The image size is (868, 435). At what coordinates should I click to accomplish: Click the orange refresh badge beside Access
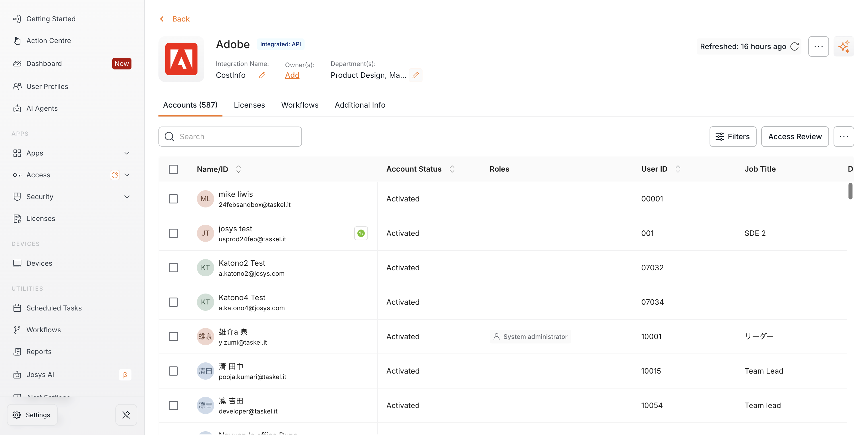tap(115, 175)
